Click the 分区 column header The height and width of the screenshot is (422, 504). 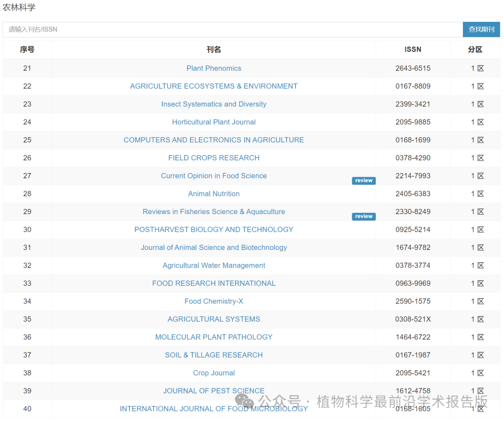point(475,49)
